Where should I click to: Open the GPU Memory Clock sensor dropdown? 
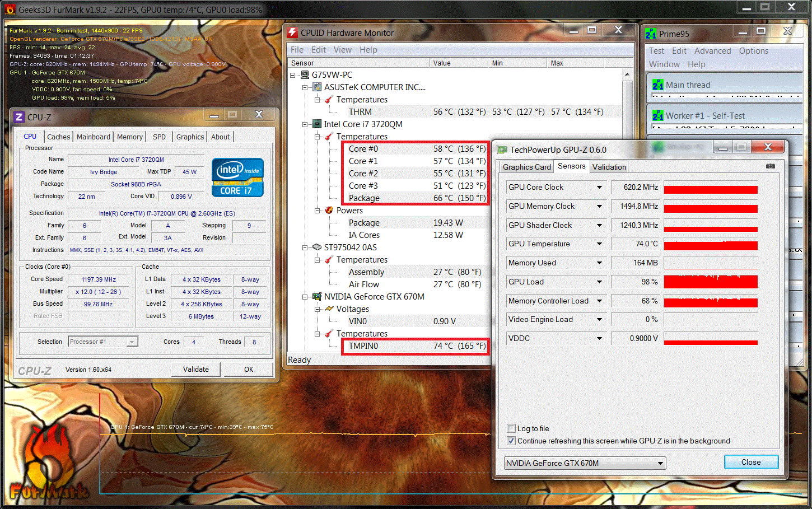point(599,206)
